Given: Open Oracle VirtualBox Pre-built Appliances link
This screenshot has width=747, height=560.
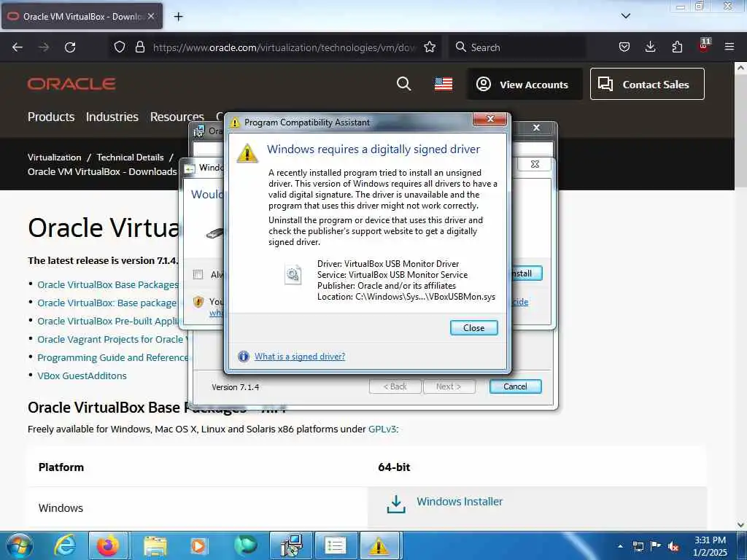Looking at the screenshot, I should tap(108, 321).
